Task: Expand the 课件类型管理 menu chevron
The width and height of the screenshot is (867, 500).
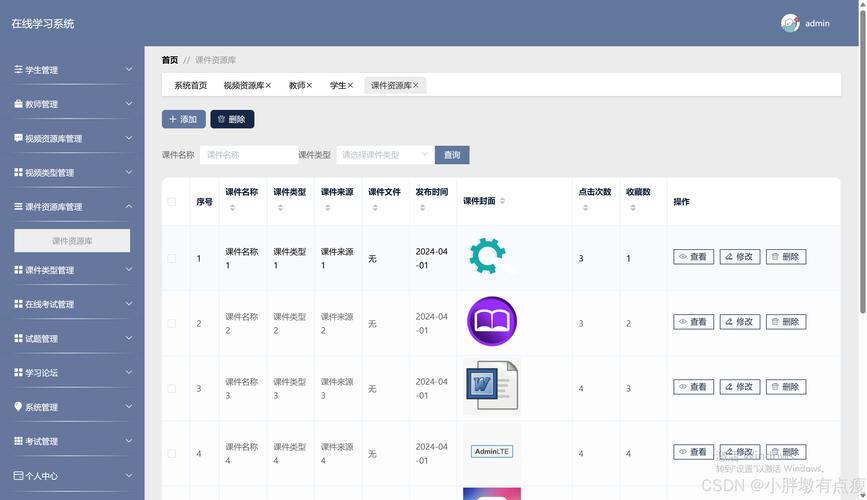Action: click(129, 270)
